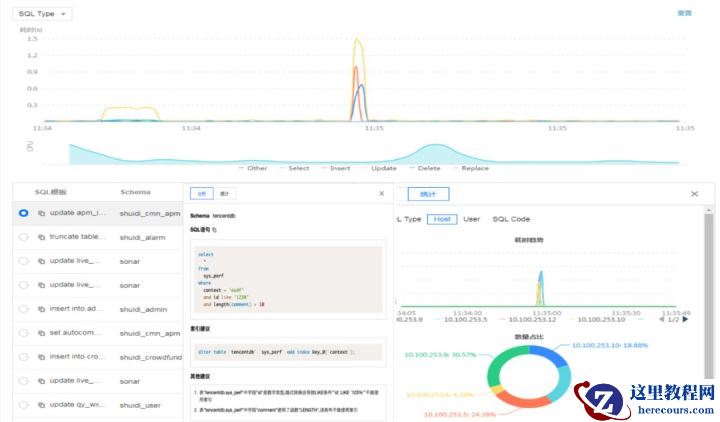The height and width of the screenshot is (422, 720).
Task: Switch to the User tab
Action: tap(472, 219)
